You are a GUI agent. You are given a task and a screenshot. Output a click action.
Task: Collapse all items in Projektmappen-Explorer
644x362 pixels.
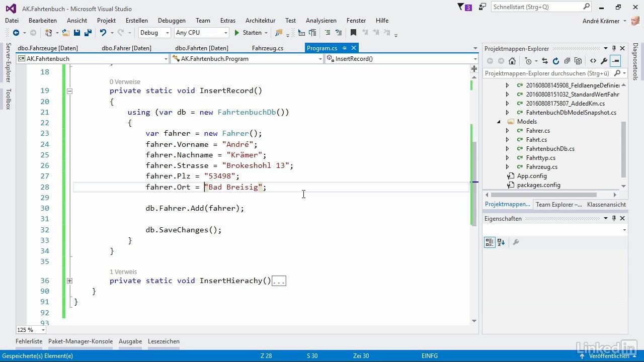tap(567, 61)
